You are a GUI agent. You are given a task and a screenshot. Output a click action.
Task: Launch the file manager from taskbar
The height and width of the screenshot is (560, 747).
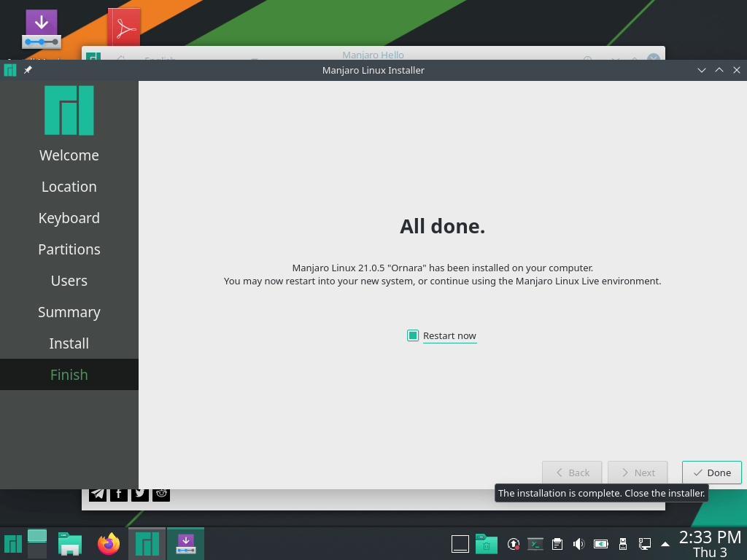pos(70,544)
